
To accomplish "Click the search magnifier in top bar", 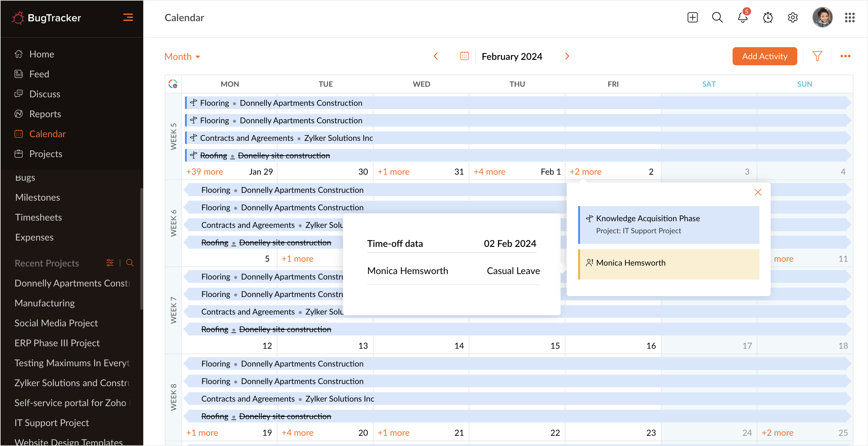I will pos(717,18).
